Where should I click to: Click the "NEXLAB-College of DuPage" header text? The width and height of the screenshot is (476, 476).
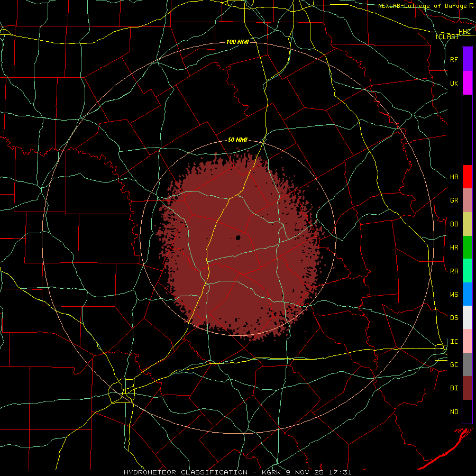point(422,6)
